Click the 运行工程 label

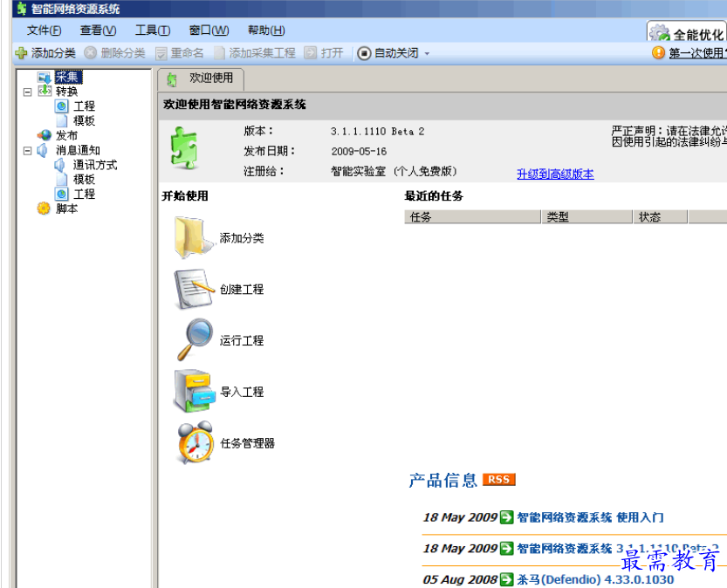(x=242, y=341)
